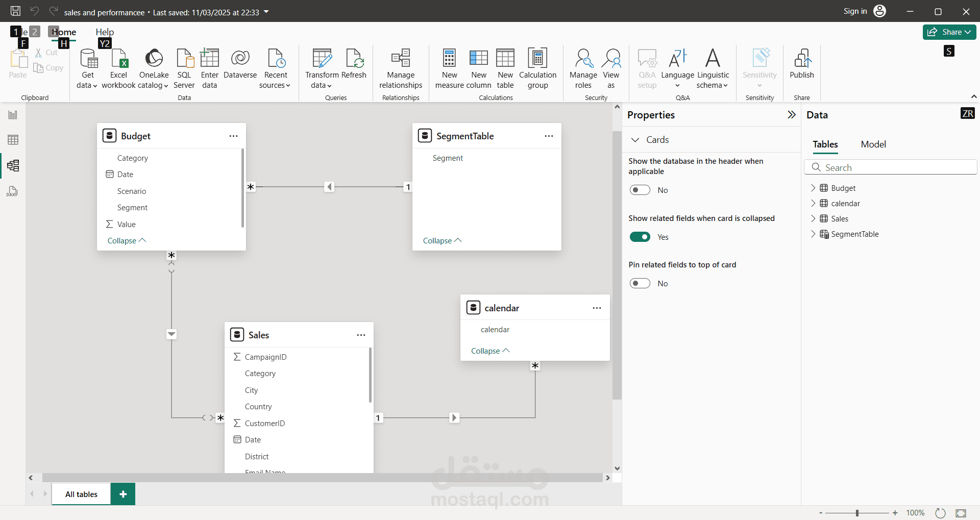Open more options on Budget card

click(x=233, y=136)
